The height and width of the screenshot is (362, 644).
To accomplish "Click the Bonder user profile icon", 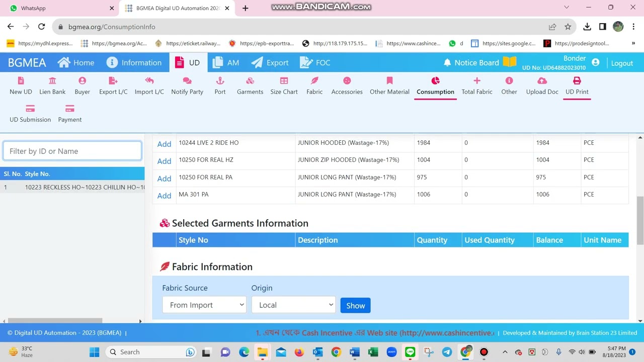I will pyautogui.click(x=596, y=62).
